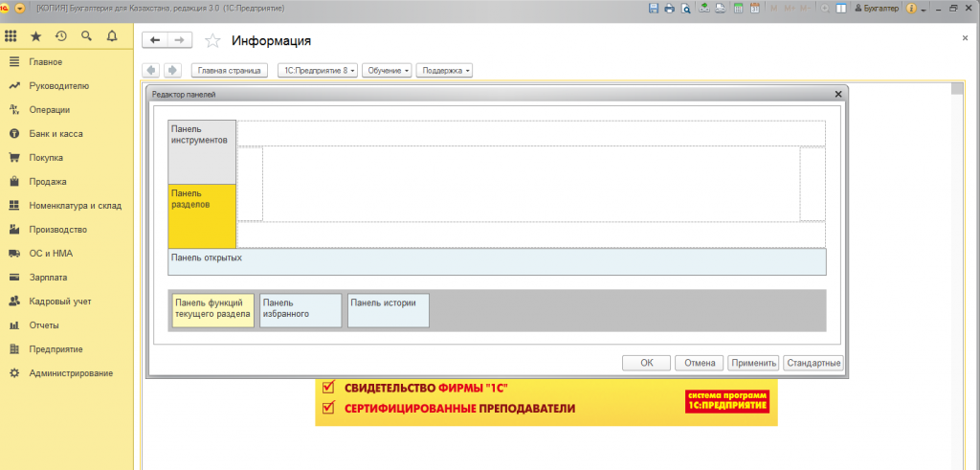
Task: Click the M- memory button
Action: point(805,9)
